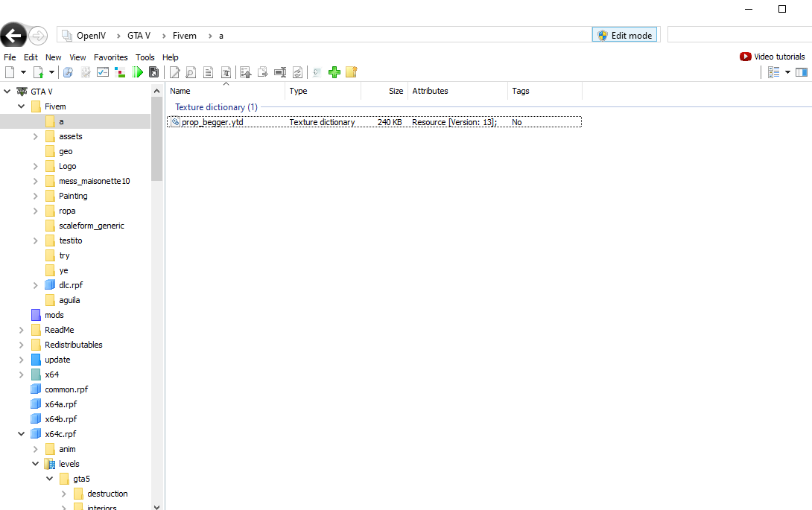Collapse the Fivem tree folder
The image size is (812, 510).
pyautogui.click(x=22, y=106)
